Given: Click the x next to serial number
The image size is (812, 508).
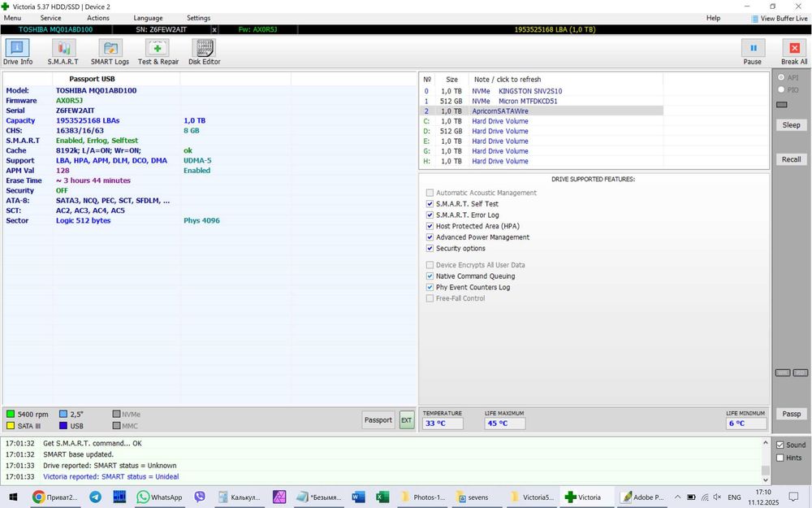Looking at the screenshot, I should point(214,29).
